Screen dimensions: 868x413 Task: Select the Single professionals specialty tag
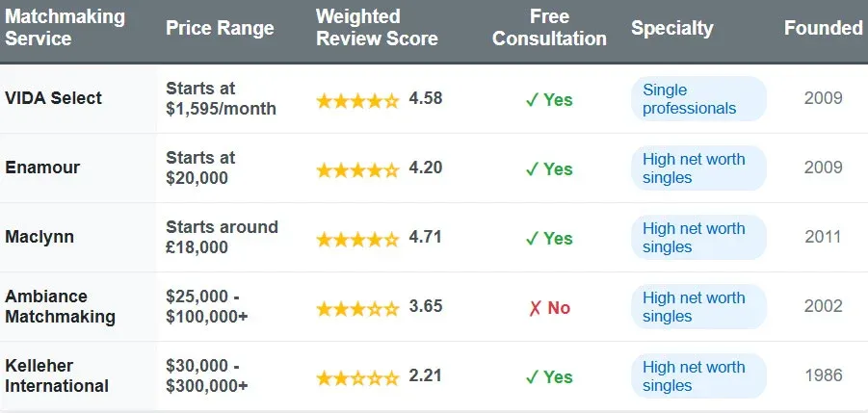pos(698,99)
